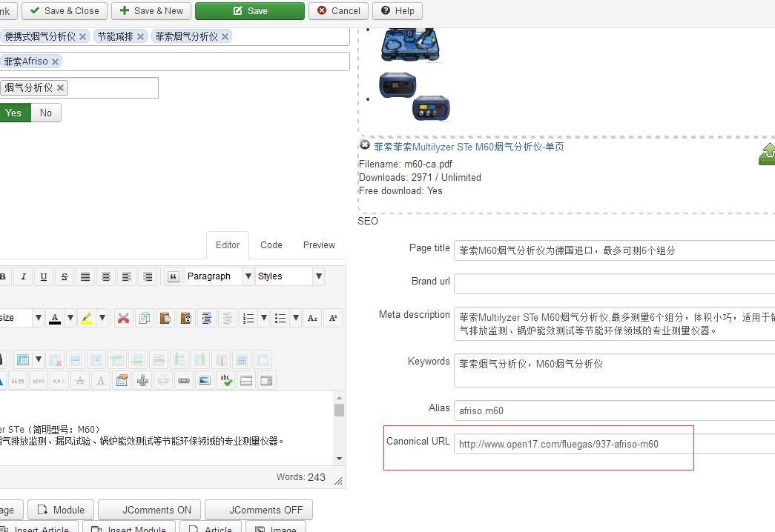The image size is (775, 532).
Task: Open bullet list style dropdown
Action: [x=296, y=318]
